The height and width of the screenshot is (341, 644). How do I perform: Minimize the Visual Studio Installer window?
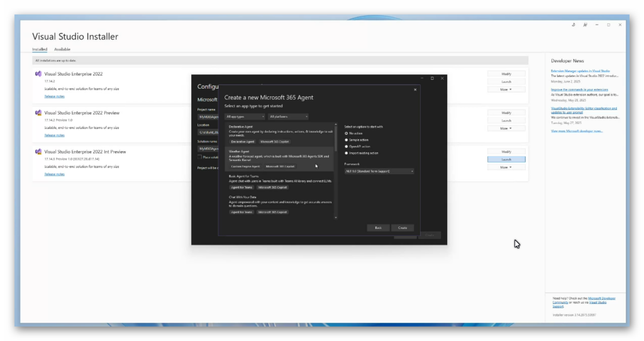coord(597,25)
